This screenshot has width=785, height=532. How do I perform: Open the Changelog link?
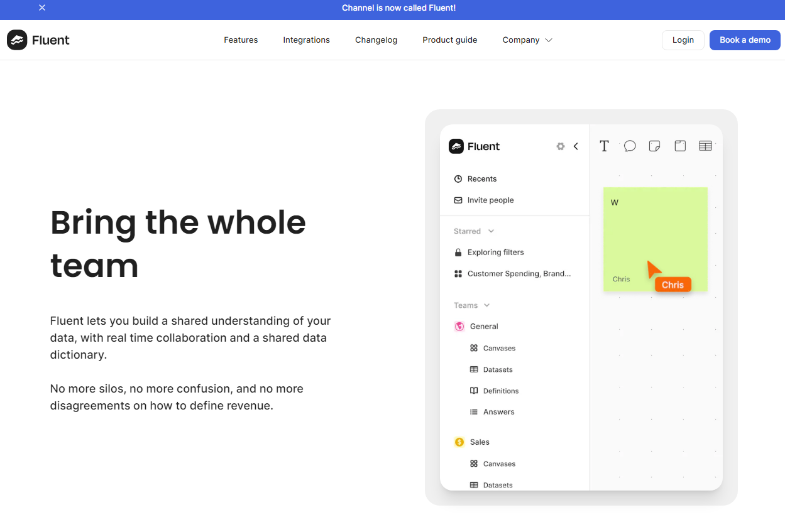coord(376,40)
